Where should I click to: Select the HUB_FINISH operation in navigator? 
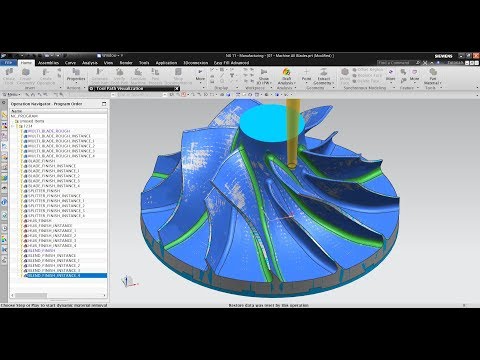39,221
